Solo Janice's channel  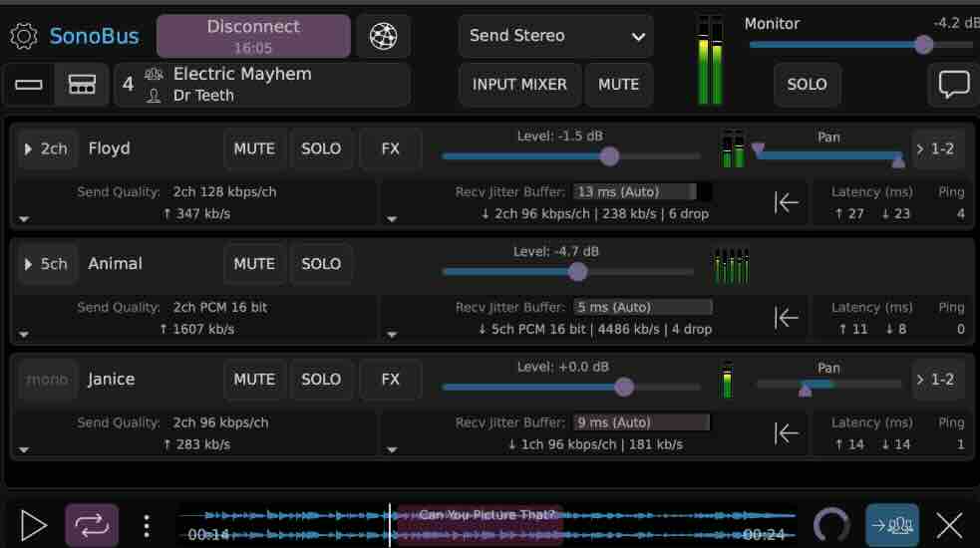321,380
